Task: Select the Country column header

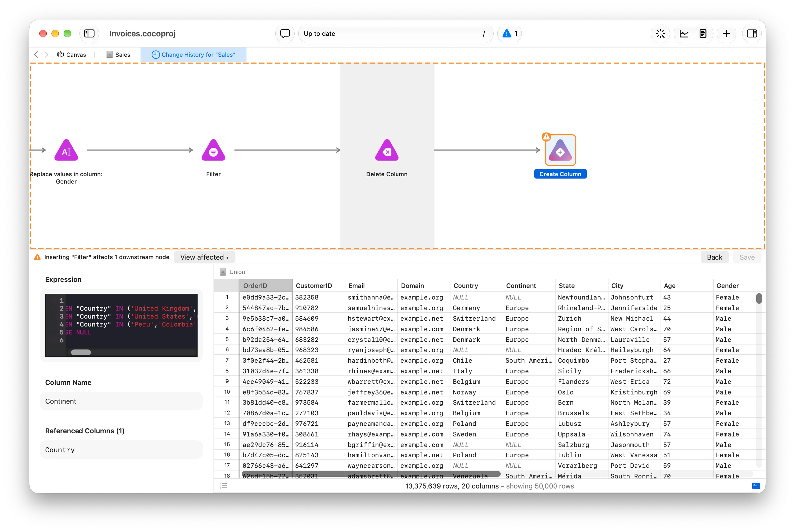Action: (x=476, y=285)
